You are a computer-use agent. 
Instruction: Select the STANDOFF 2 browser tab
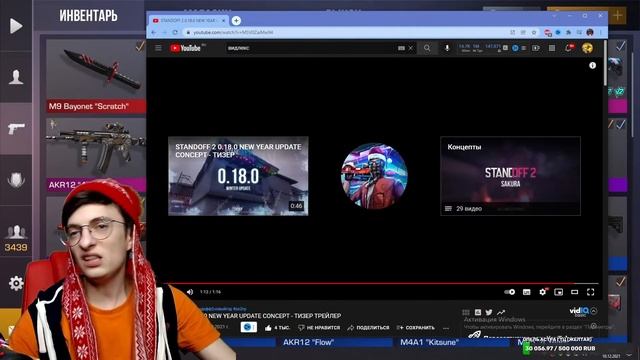pos(188,20)
